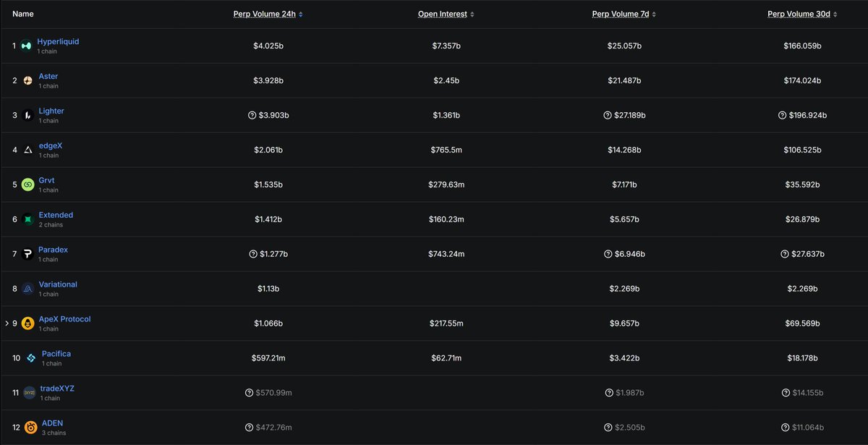Viewport: 868px width, 445px height.
Task: Click the Hyperliquid protocol logo icon
Action: point(26,46)
